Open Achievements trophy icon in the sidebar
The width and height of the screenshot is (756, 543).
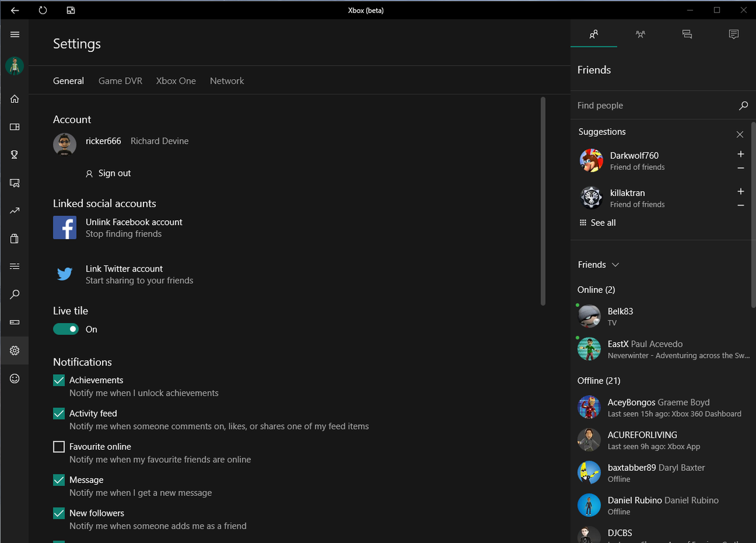[15, 155]
